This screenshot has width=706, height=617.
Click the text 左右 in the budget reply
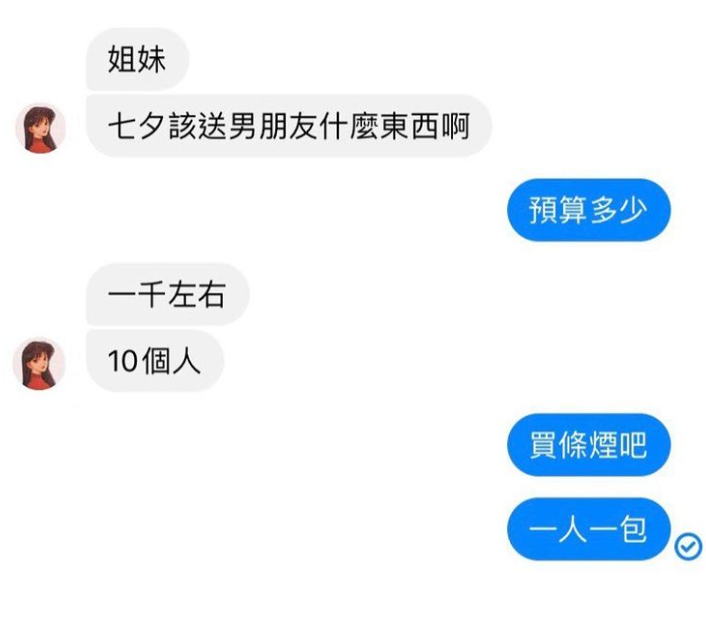(196, 294)
